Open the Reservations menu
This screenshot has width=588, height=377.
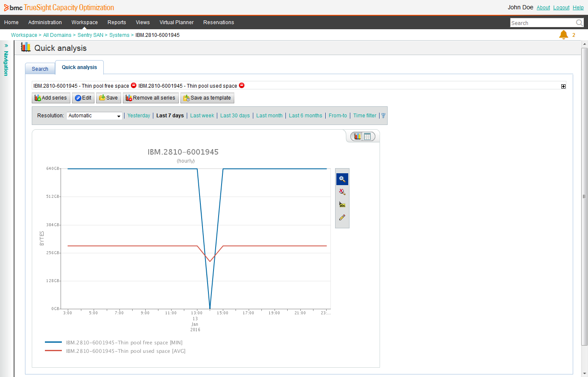tap(219, 22)
